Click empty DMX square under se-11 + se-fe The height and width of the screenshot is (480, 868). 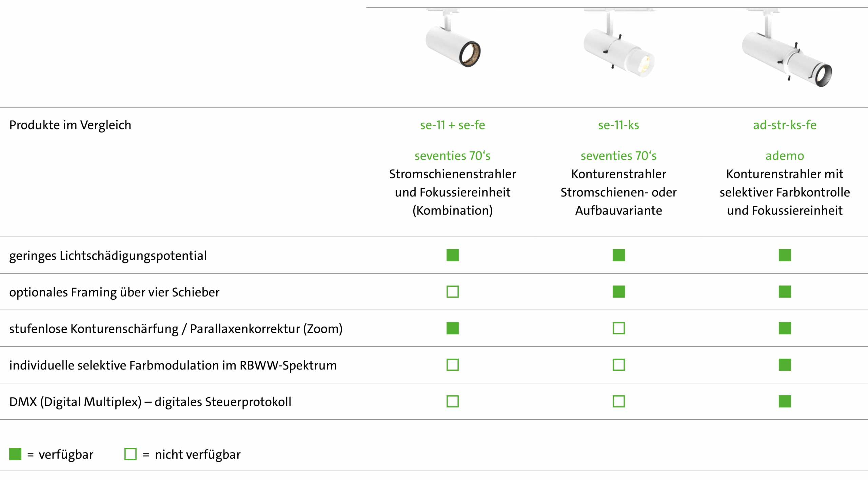pyautogui.click(x=453, y=402)
